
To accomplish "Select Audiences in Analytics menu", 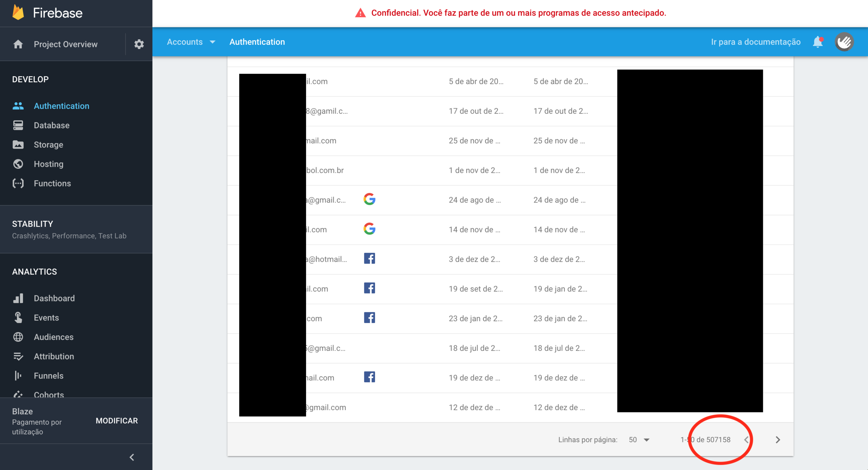I will coord(54,337).
